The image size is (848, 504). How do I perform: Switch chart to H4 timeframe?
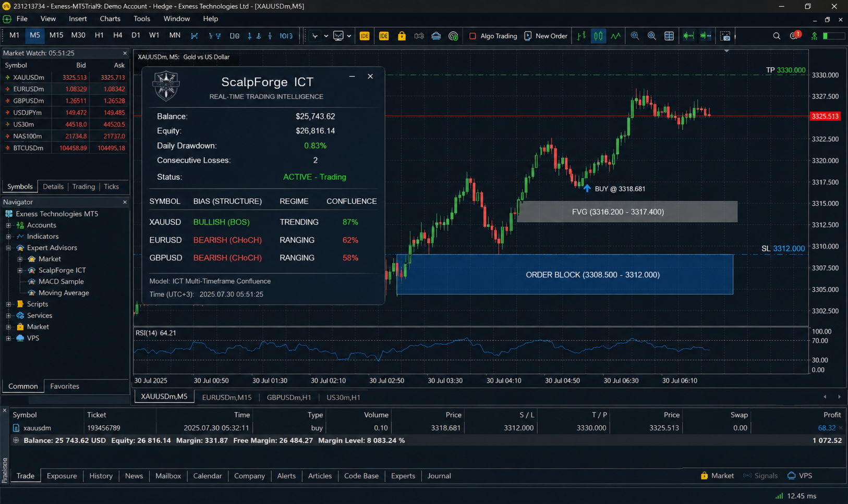pos(117,35)
